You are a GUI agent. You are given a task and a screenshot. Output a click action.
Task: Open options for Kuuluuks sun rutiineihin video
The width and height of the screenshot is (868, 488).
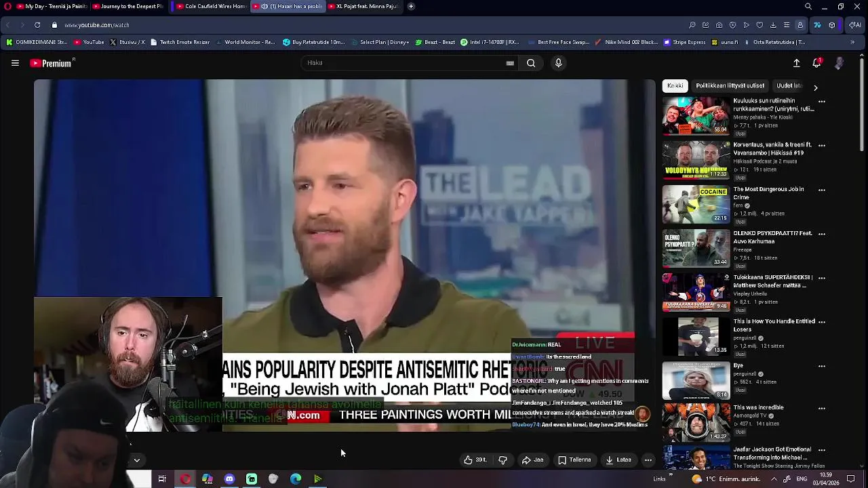(822, 102)
